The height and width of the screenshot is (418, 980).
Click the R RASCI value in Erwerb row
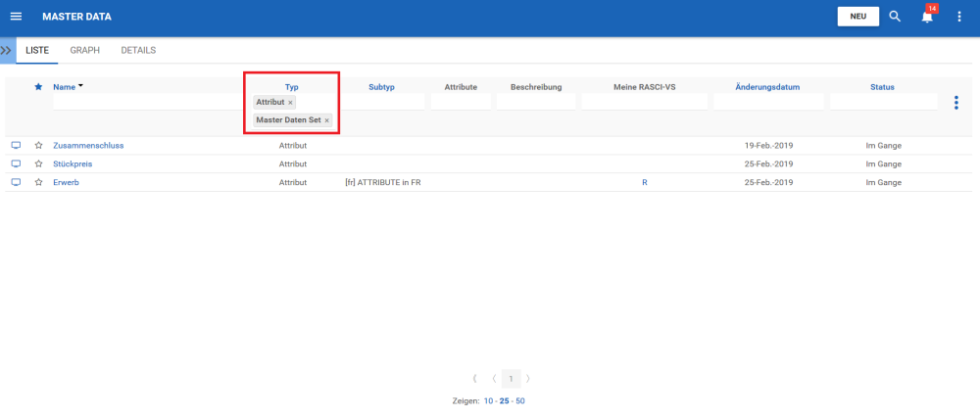tap(645, 182)
